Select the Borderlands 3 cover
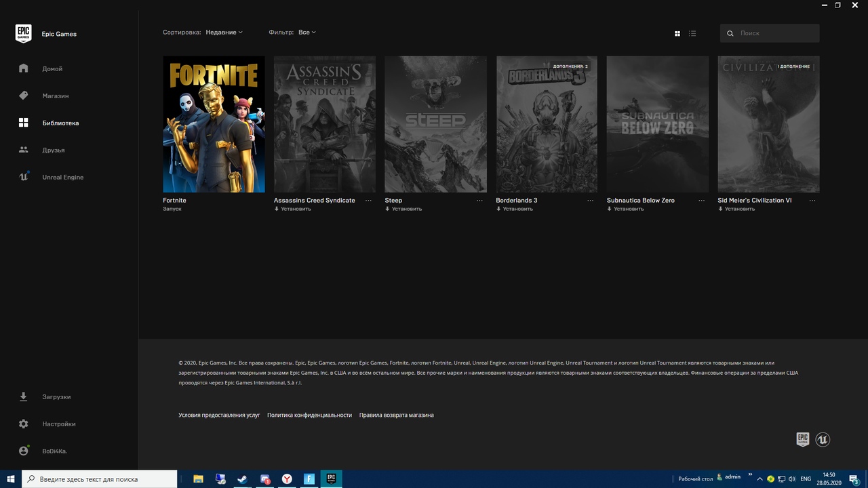The width and height of the screenshot is (868, 488). [547, 124]
